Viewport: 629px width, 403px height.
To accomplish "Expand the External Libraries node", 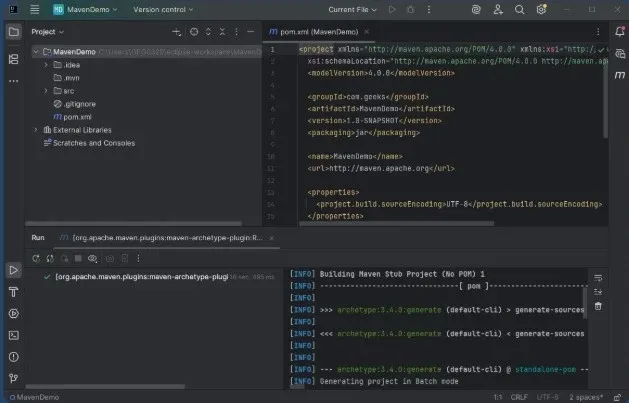I will [x=36, y=129].
